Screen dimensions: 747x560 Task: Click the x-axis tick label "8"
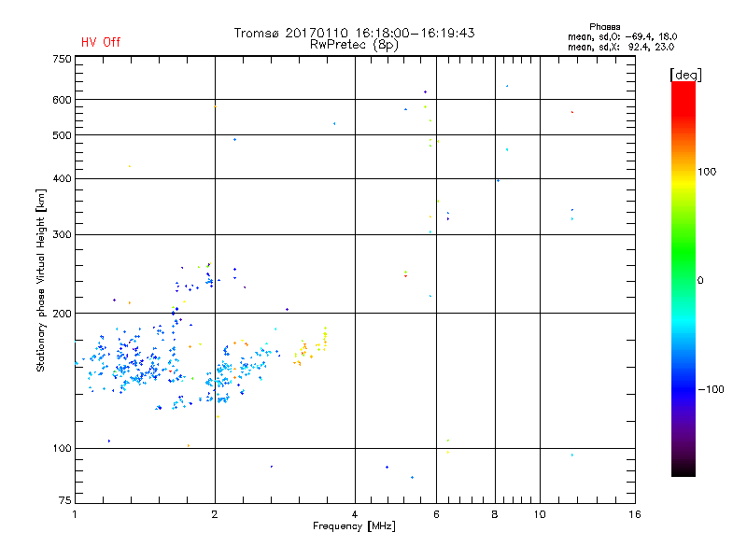[x=495, y=514]
